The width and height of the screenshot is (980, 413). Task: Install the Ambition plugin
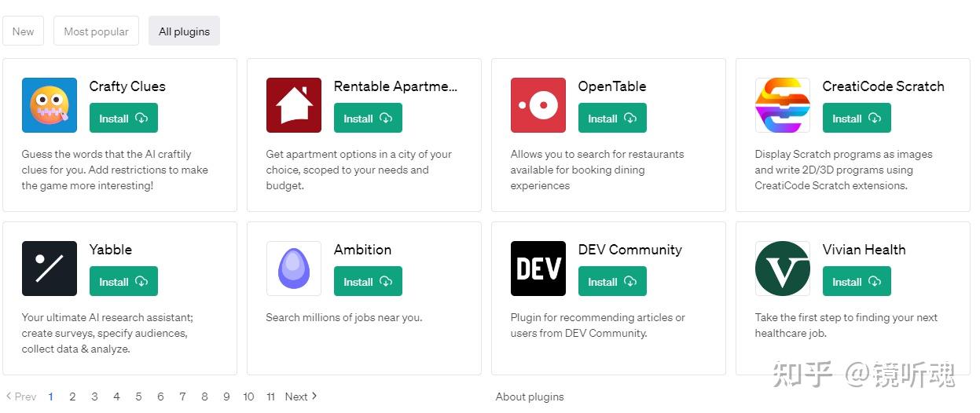click(368, 282)
